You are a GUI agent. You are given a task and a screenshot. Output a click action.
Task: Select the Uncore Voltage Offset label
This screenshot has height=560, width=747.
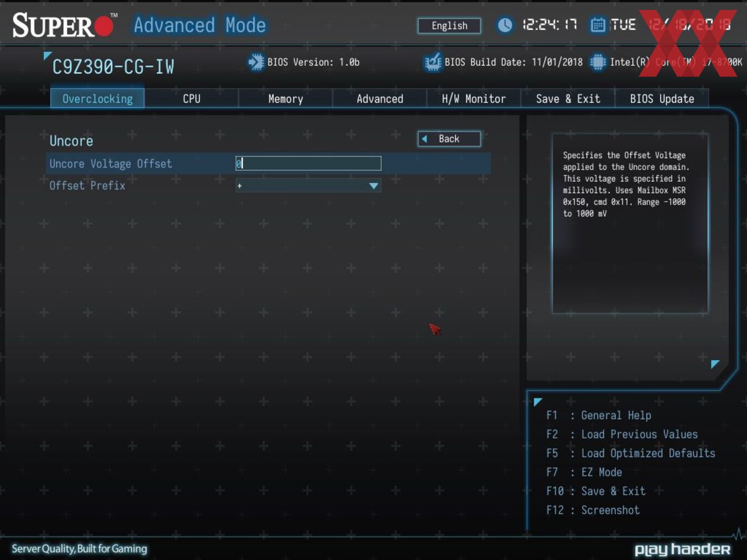(110, 164)
